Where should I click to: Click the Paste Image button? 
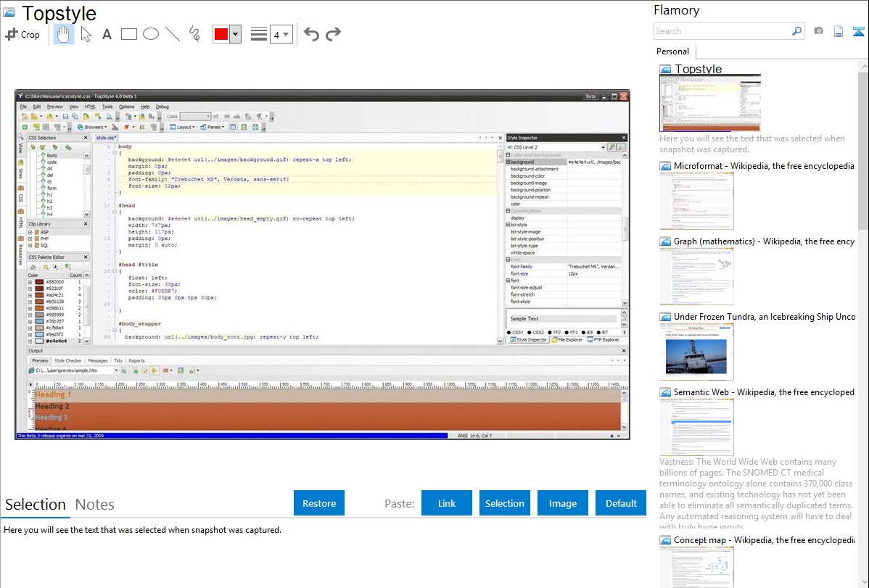(563, 503)
